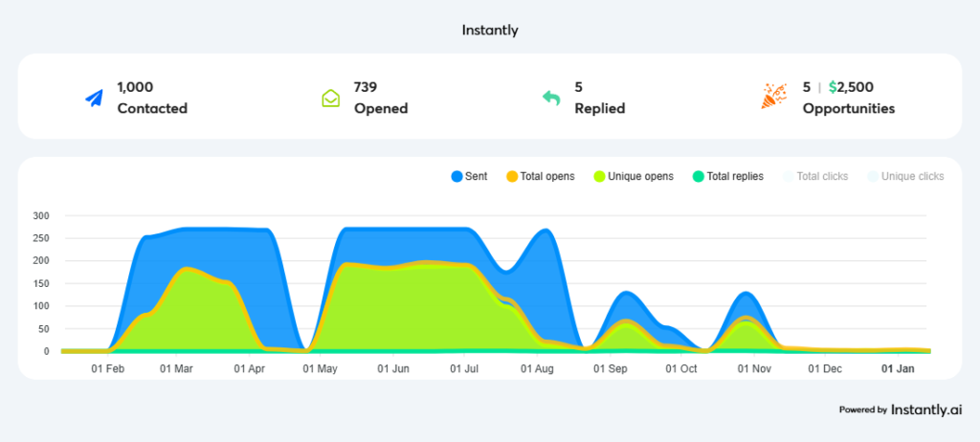980x442 pixels.
Task: Click the lime Unique opens color dot
Action: [599, 176]
